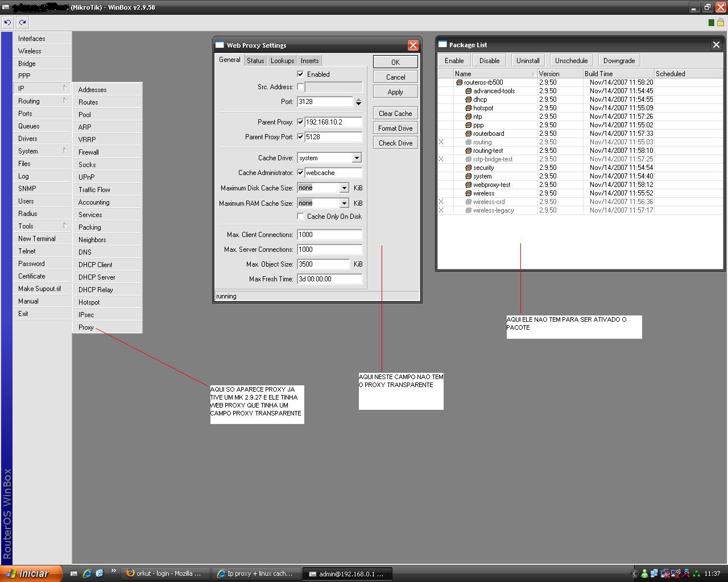Click the Format Drive button
This screenshot has height=582, width=728.
(395, 128)
